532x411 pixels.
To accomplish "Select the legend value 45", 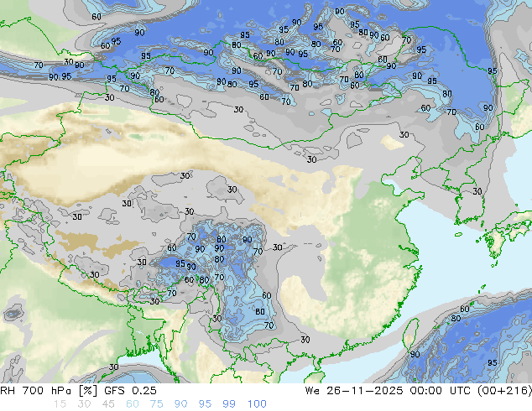I will [108, 404].
